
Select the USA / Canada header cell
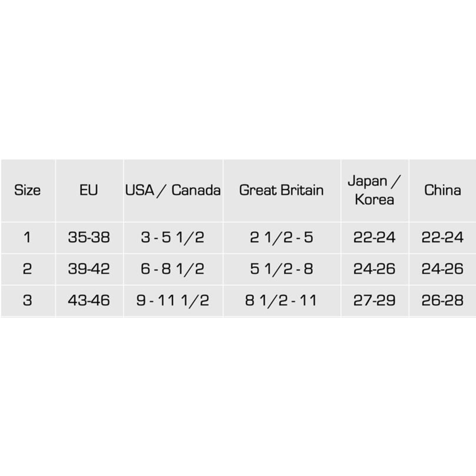(173, 190)
